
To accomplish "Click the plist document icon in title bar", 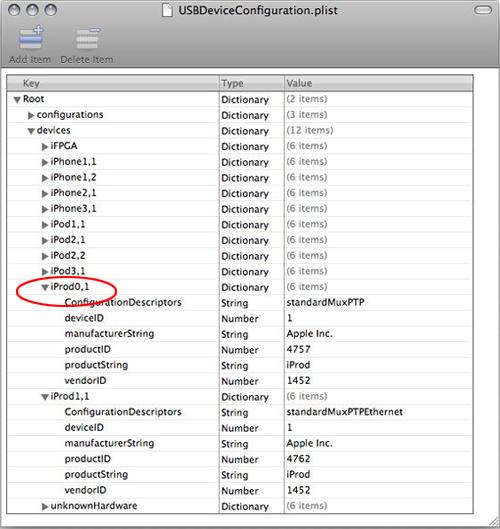I will (x=167, y=10).
